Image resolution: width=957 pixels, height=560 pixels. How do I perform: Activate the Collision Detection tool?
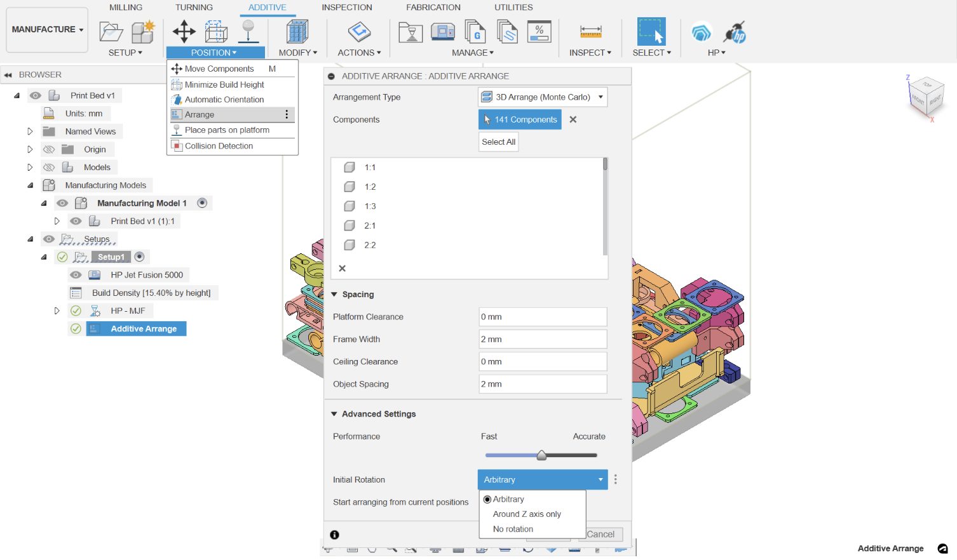point(175,146)
